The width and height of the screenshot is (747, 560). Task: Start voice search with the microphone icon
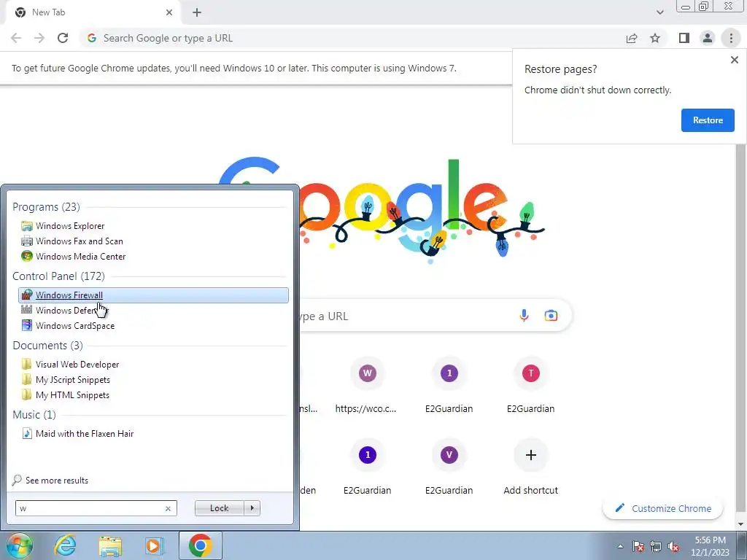524,316
